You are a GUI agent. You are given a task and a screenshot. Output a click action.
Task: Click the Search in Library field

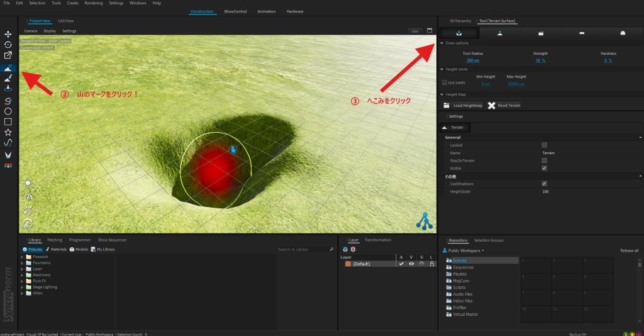303,250
